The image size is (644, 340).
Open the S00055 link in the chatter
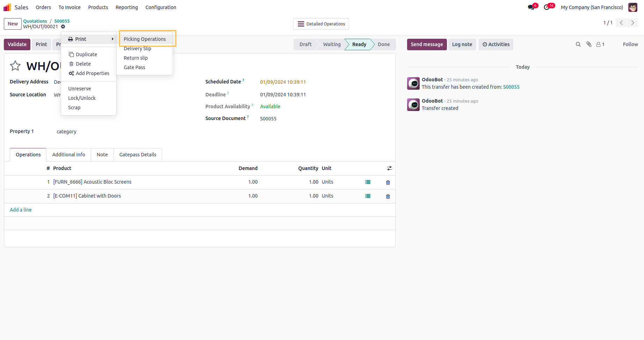point(511,87)
